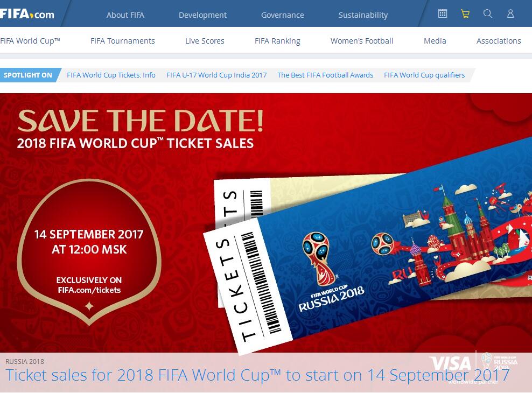Open FIFA Ranking section
Screen dimensions: 532x393
click(277, 41)
